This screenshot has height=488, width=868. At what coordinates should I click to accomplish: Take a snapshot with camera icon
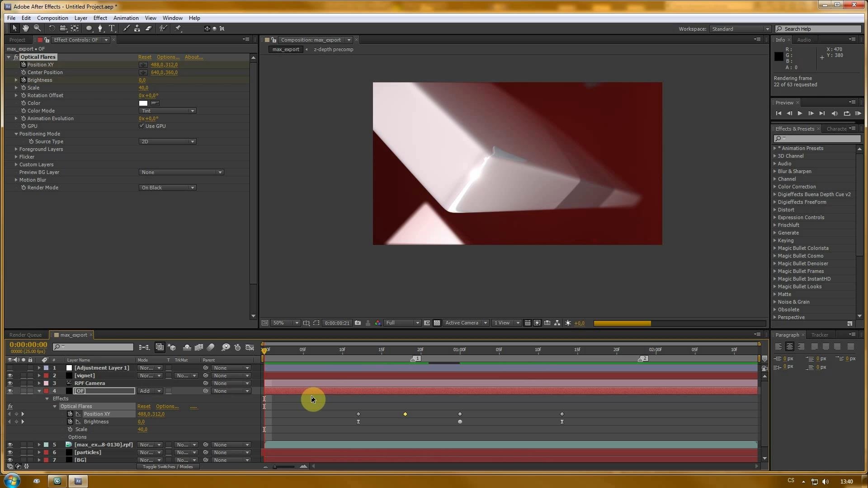(358, 323)
